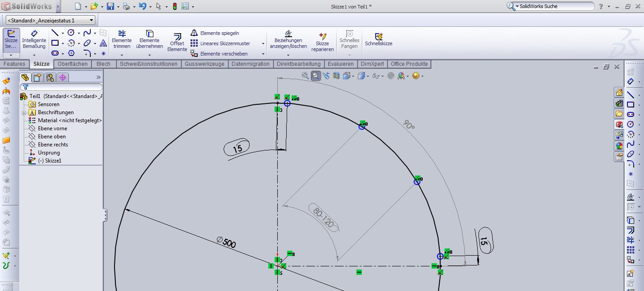The height and width of the screenshot is (291, 644).
Task: Select the sketch Text tool
Action: tap(103, 43)
